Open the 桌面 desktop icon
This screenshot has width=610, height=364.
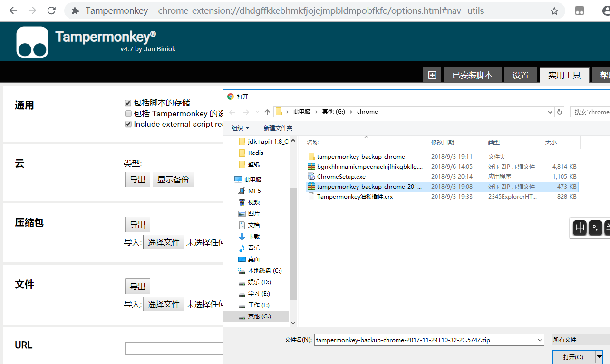(242, 259)
